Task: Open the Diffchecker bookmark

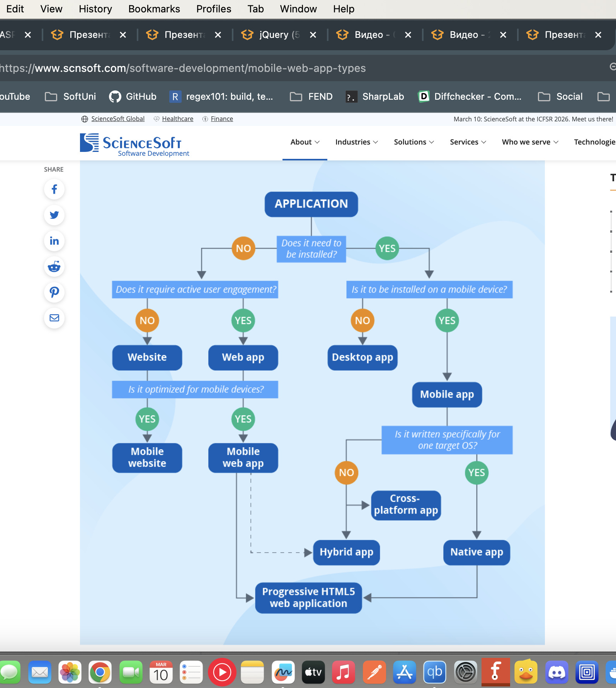Action: [470, 97]
